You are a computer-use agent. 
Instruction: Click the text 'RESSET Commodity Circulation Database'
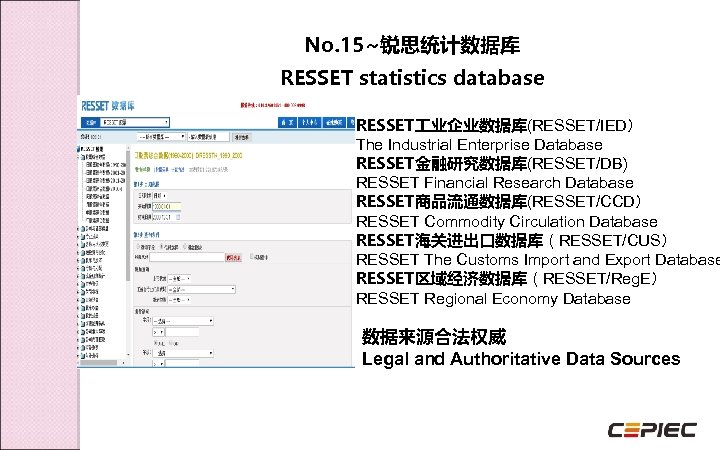pyautogui.click(x=507, y=222)
